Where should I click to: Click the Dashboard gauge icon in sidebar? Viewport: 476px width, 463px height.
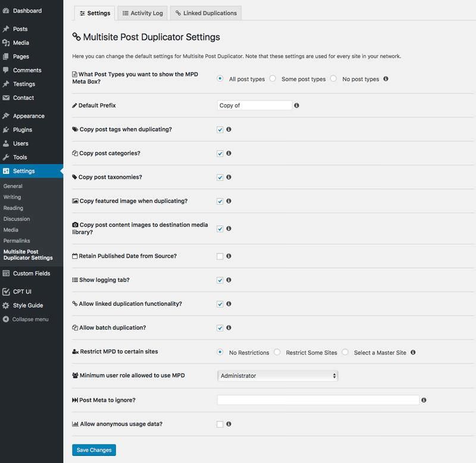pos(6,11)
